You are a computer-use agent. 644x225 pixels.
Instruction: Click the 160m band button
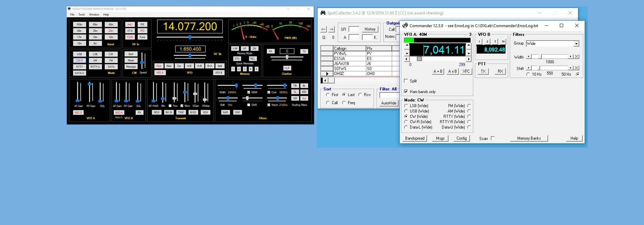coord(79,24)
